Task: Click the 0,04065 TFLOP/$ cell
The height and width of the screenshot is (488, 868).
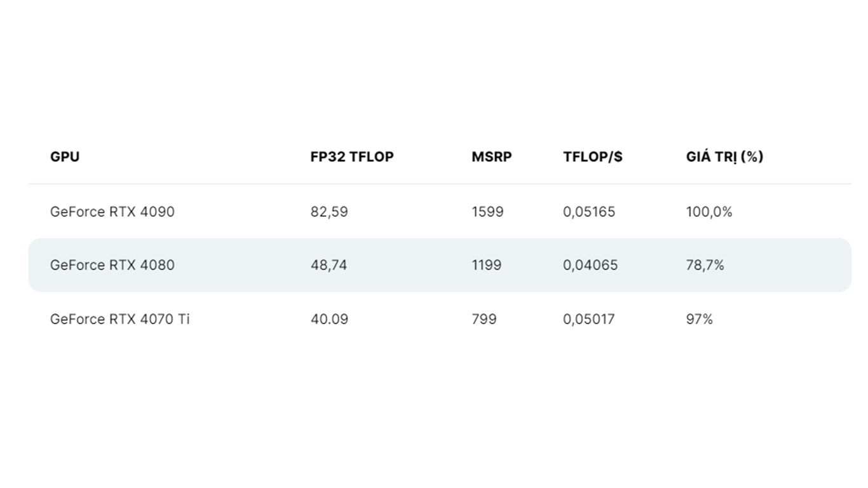Action: click(590, 265)
